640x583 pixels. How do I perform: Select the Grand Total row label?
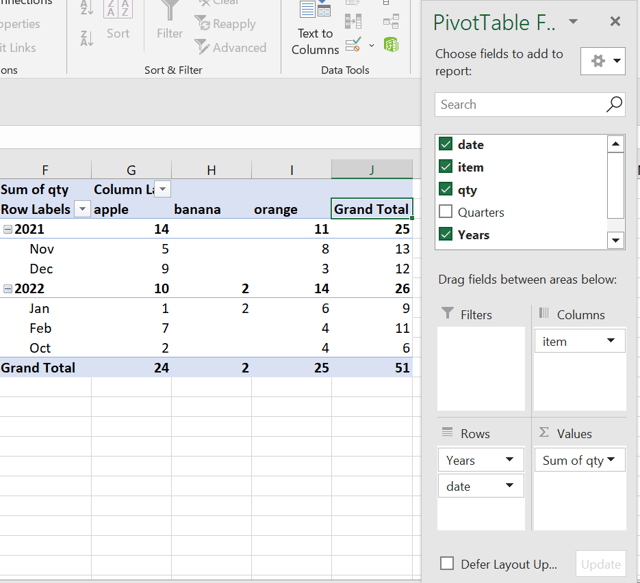pyautogui.click(x=38, y=368)
